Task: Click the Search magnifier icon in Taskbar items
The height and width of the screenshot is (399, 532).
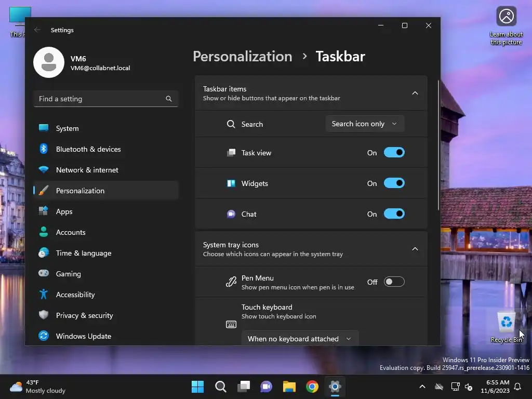Action: pyautogui.click(x=231, y=124)
